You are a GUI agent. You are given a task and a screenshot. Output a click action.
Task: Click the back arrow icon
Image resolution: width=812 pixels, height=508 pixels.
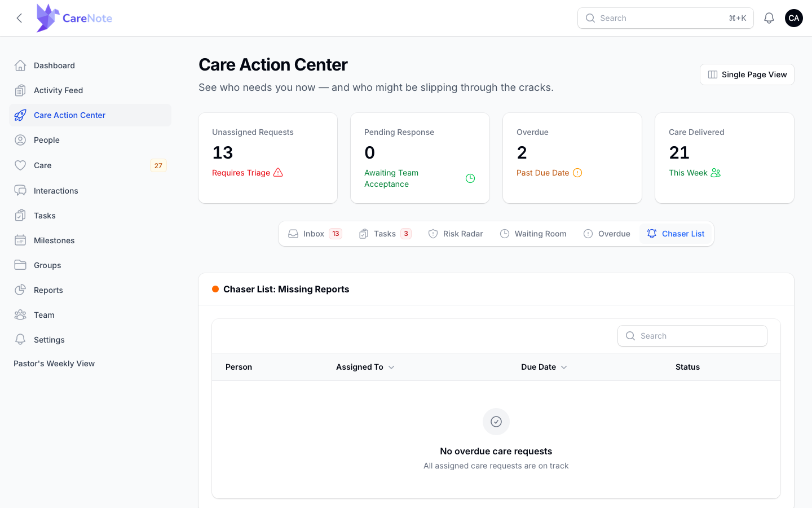19,18
